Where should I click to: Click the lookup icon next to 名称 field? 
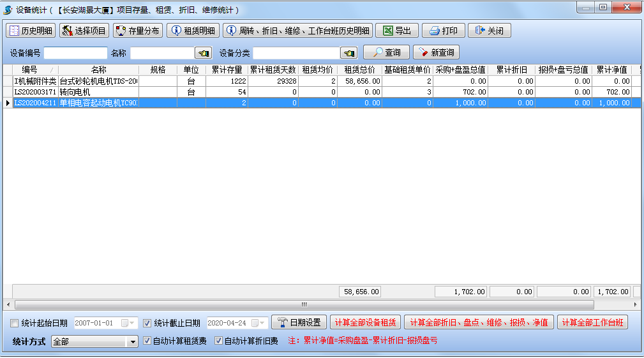(204, 53)
